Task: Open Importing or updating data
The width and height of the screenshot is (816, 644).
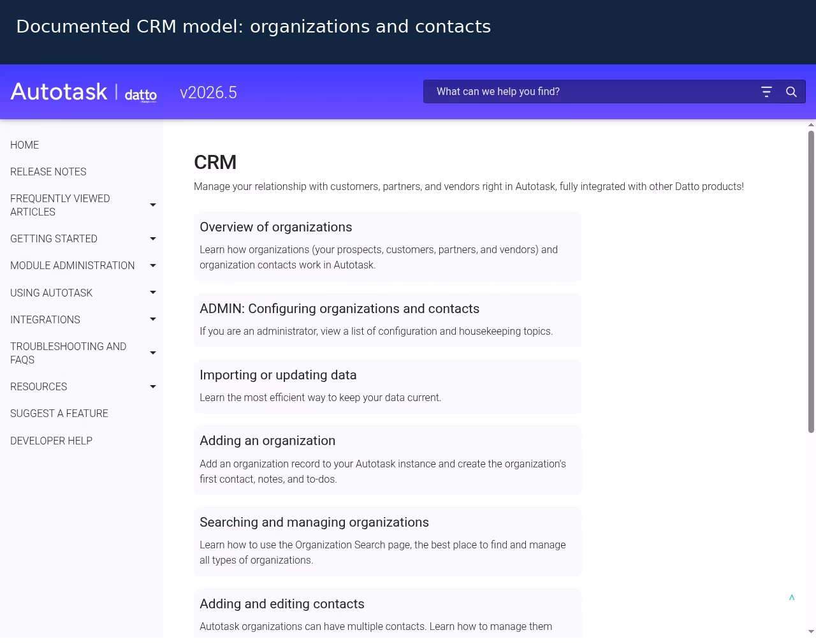Action: [278, 376]
